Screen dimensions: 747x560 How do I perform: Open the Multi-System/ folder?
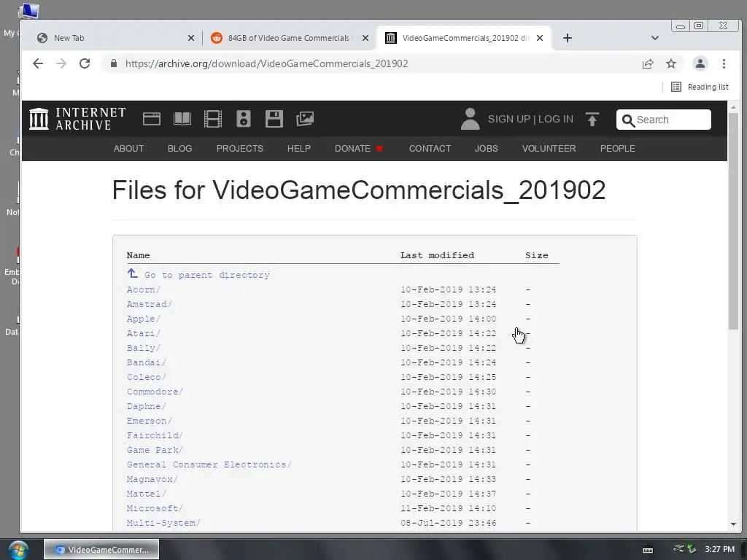pyautogui.click(x=163, y=523)
